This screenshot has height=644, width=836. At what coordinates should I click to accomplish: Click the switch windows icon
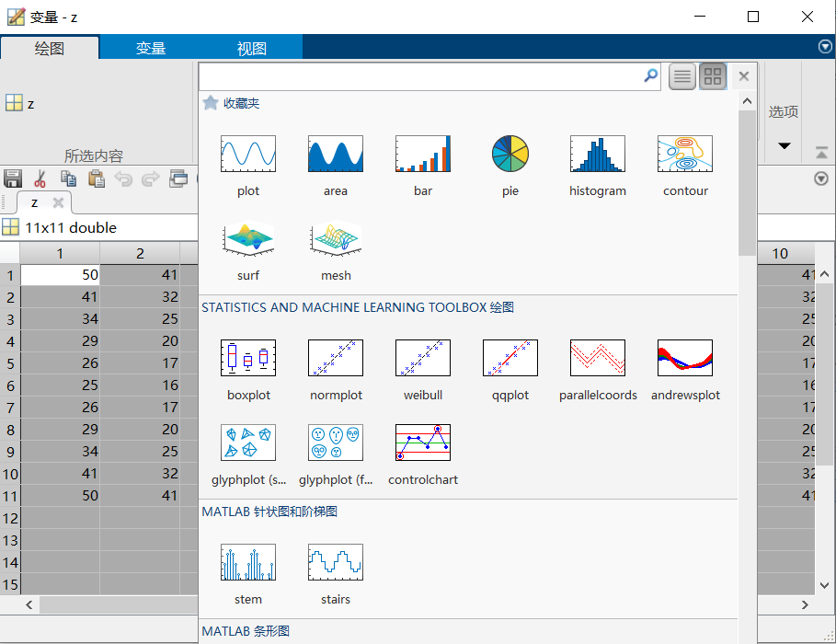(178, 178)
